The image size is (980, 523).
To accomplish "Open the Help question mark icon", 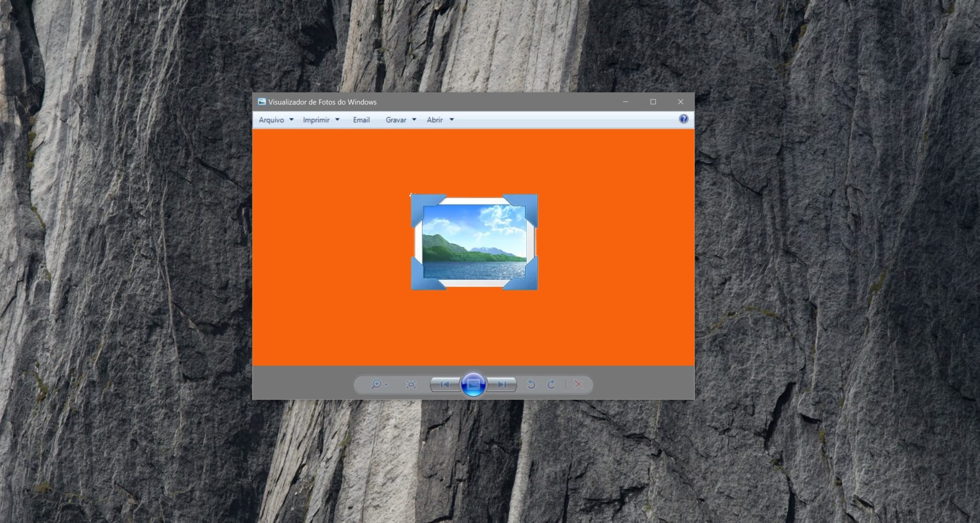I will 683,119.
